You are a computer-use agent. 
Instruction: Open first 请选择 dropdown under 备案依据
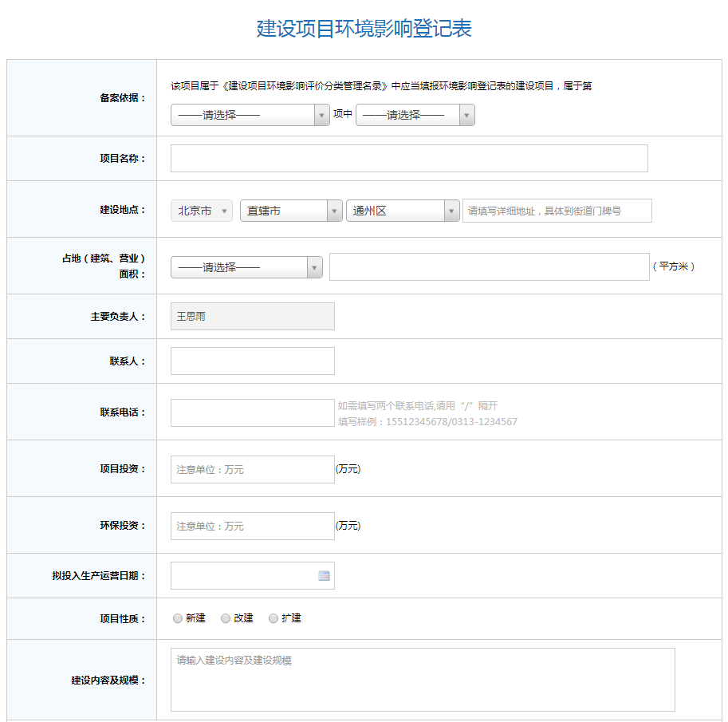250,115
